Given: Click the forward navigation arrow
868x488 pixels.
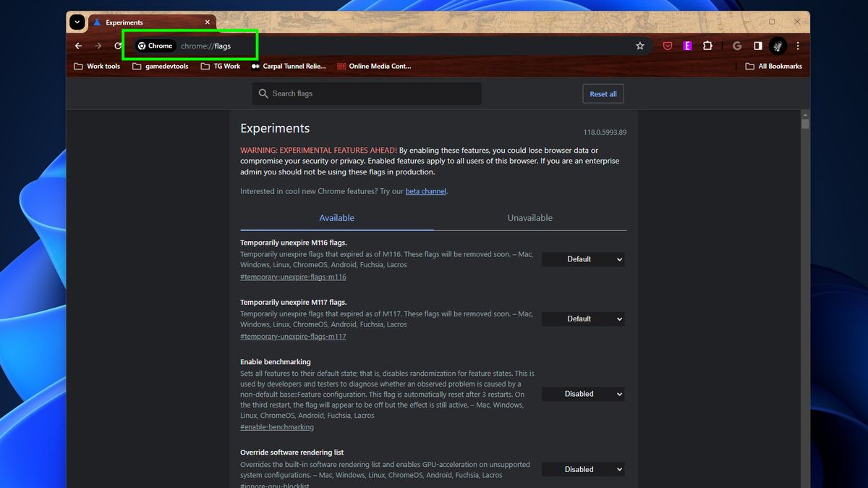Looking at the screenshot, I should [98, 46].
